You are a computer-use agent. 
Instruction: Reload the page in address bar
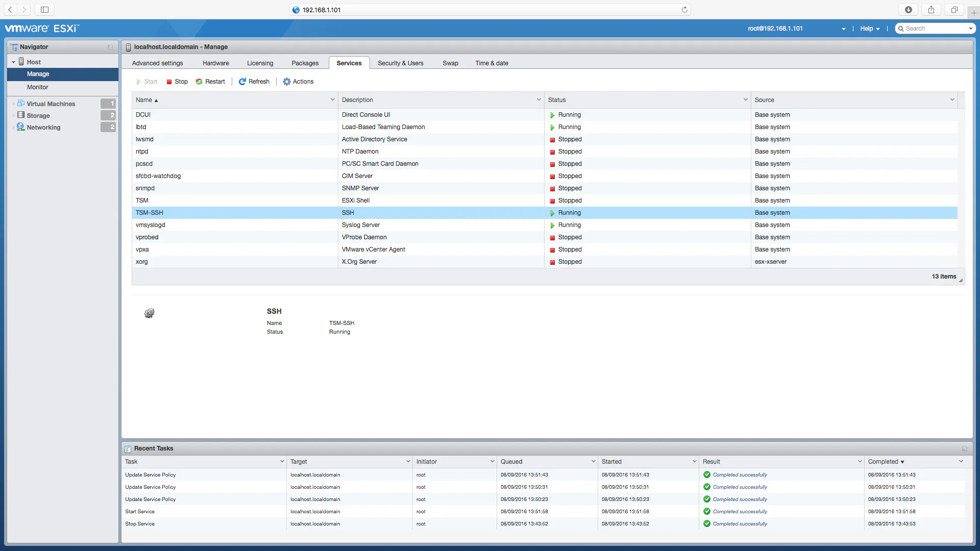pos(684,10)
